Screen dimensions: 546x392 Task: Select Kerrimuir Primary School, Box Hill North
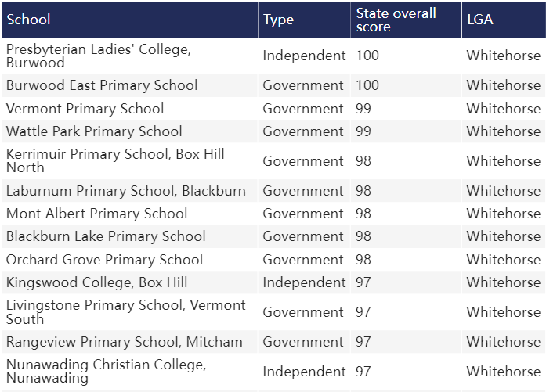pos(115,160)
